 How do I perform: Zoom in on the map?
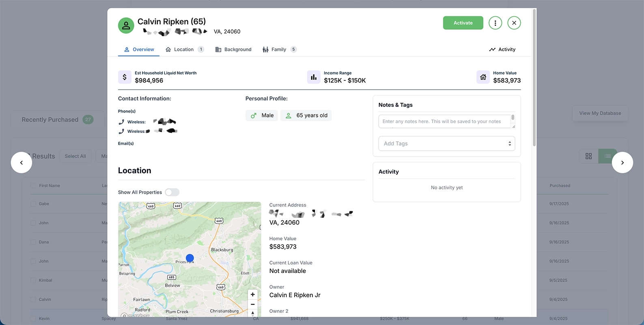point(252,295)
